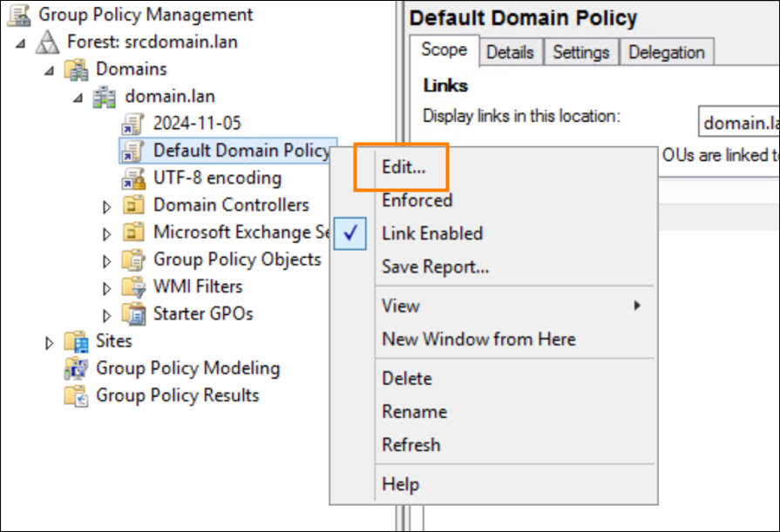This screenshot has width=780, height=532.
Task: Click the WMI Filters folder icon
Action: pyautogui.click(x=134, y=286)
